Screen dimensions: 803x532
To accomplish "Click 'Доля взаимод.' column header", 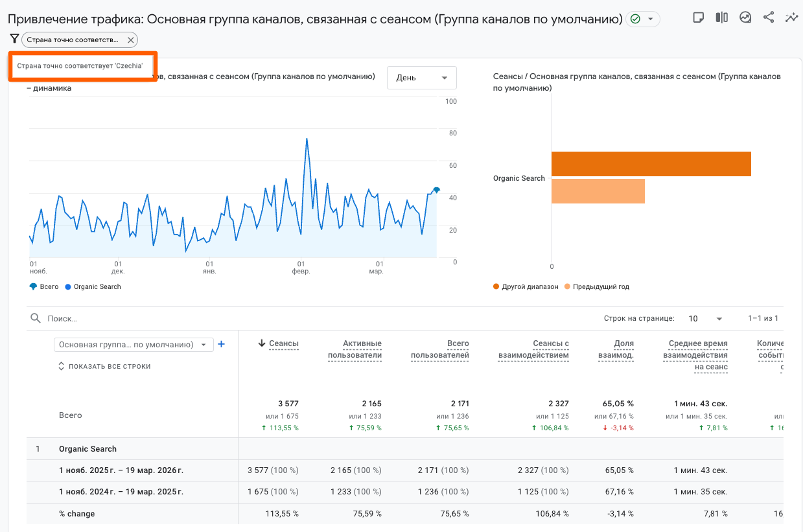I will tap(615, 349).
